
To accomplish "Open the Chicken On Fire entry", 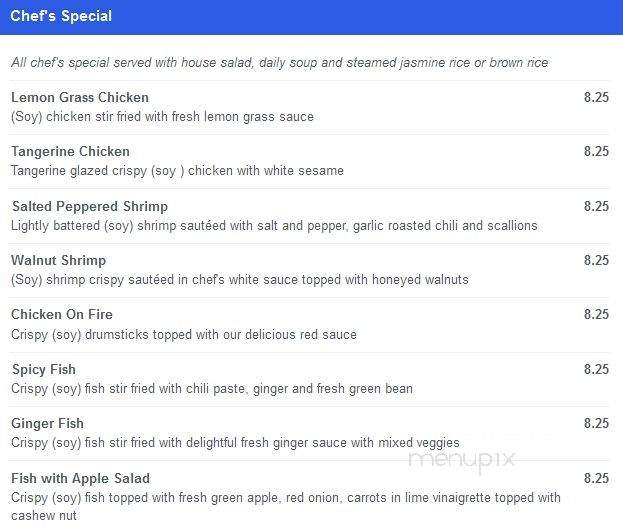I will point(62,315).
